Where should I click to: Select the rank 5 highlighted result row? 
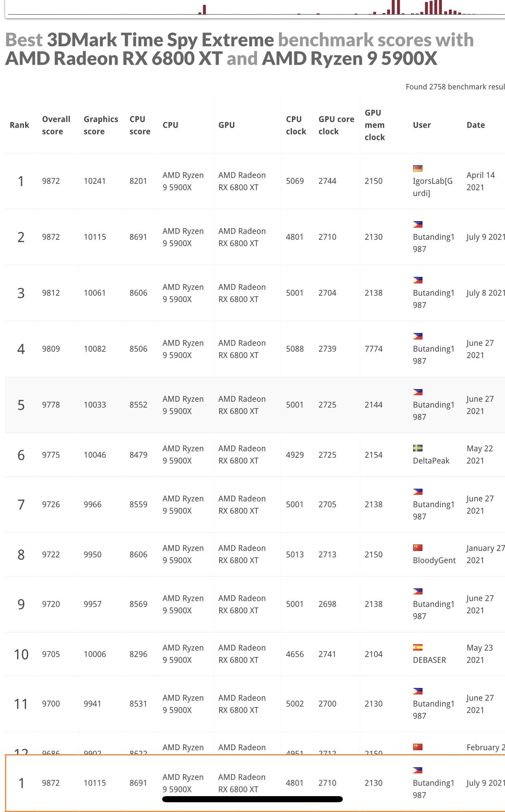click(x=255, y=405)
